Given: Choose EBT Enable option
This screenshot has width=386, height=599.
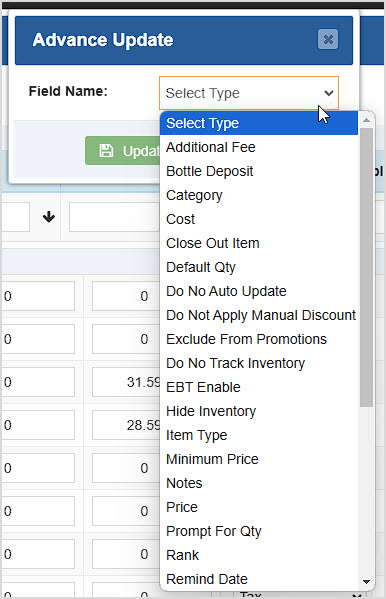Looking at the screenshot, I should pyautogui.click(x=259, y=387).
